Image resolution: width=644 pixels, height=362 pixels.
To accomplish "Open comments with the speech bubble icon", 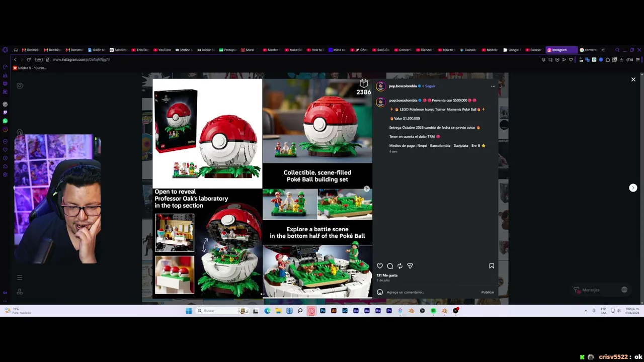I will (390, 266).
